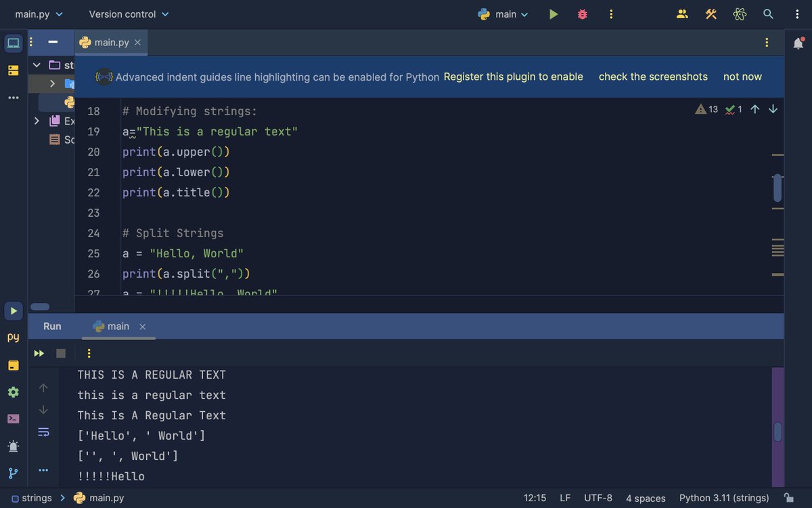Click the Project panel horizontal scrollbar thumb

coord(40,307)
